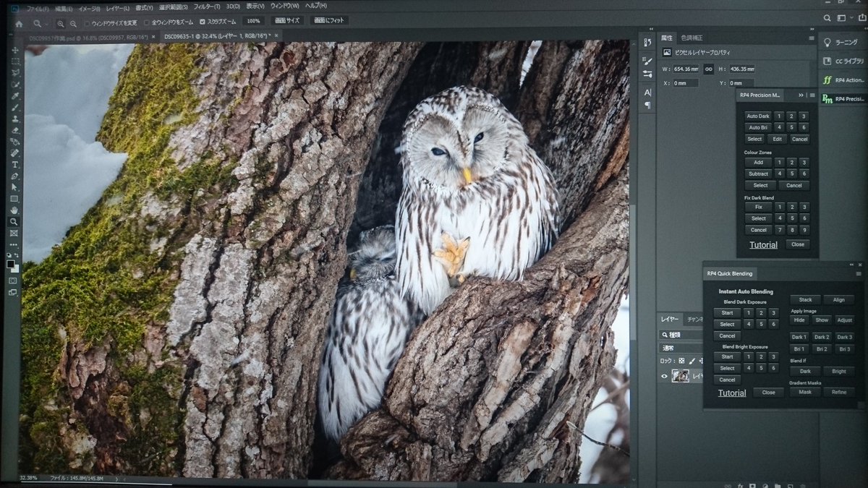Disable the スクラブズーム checkbox
The image size is (868, 488).
[203, 22]
